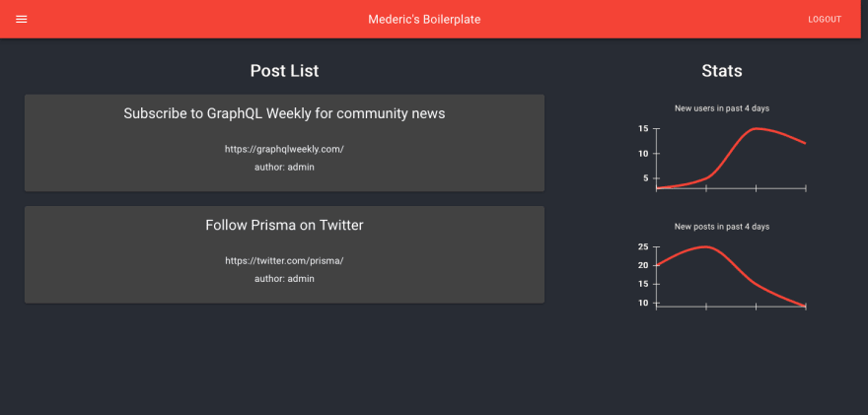
Task: Click the New posts chart title
Action: click(722, 227)
